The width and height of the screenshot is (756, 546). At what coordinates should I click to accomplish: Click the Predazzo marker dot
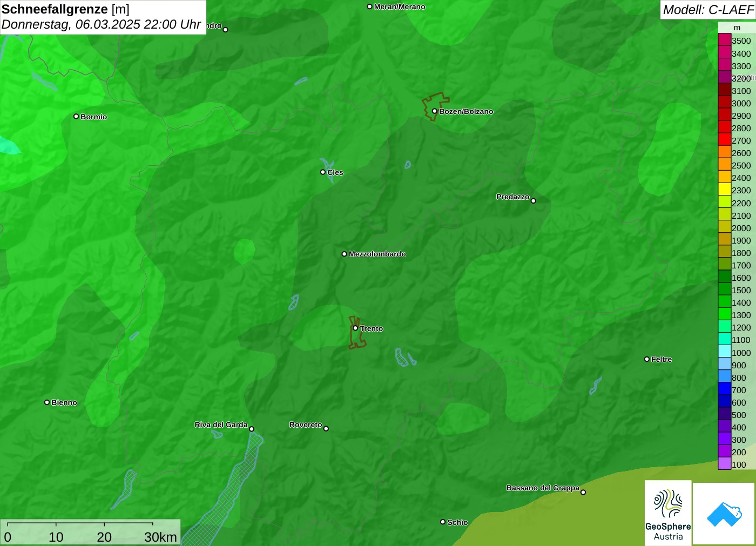coord(534,201)
